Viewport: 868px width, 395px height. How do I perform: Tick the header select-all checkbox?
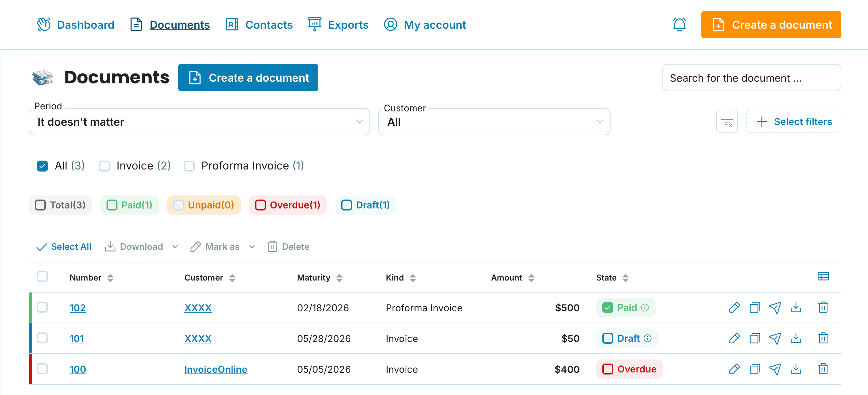pos(42,276)
